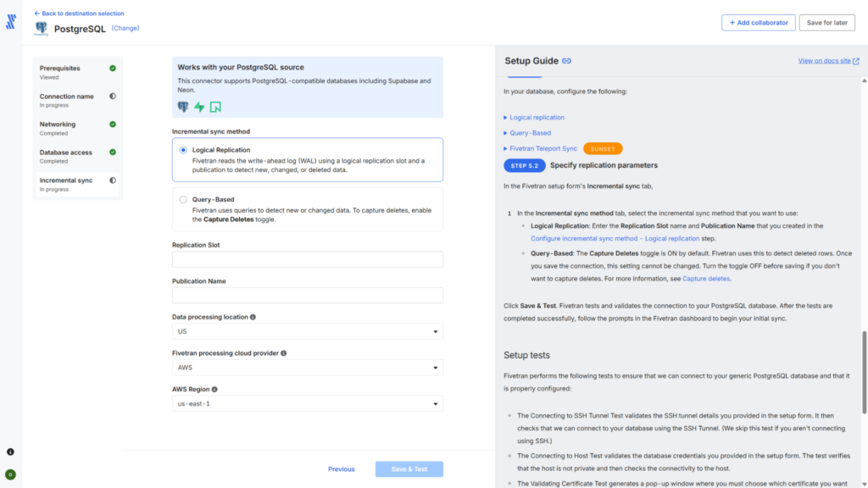
Task: Select the Logical Replication radio button
Action: (183, 150)
